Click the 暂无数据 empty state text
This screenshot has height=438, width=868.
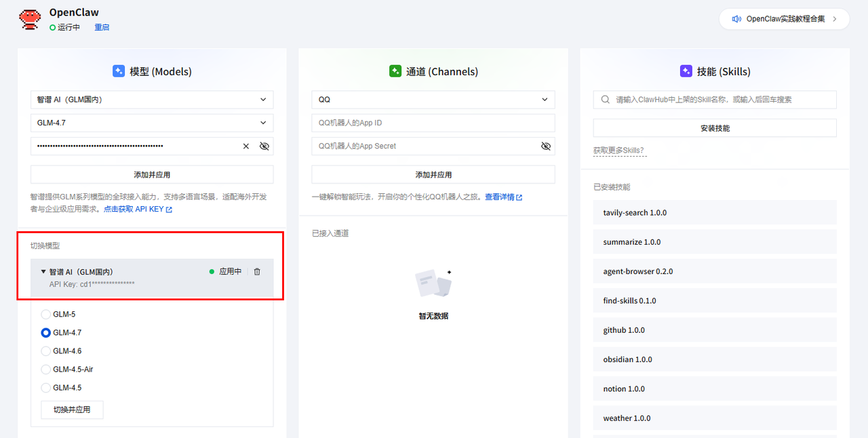pos(433,316)
